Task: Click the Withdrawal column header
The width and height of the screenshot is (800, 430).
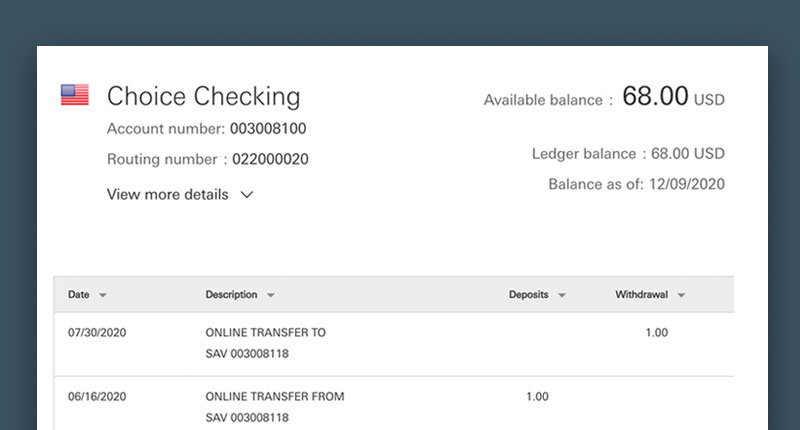Action: (x=641, y=295)
